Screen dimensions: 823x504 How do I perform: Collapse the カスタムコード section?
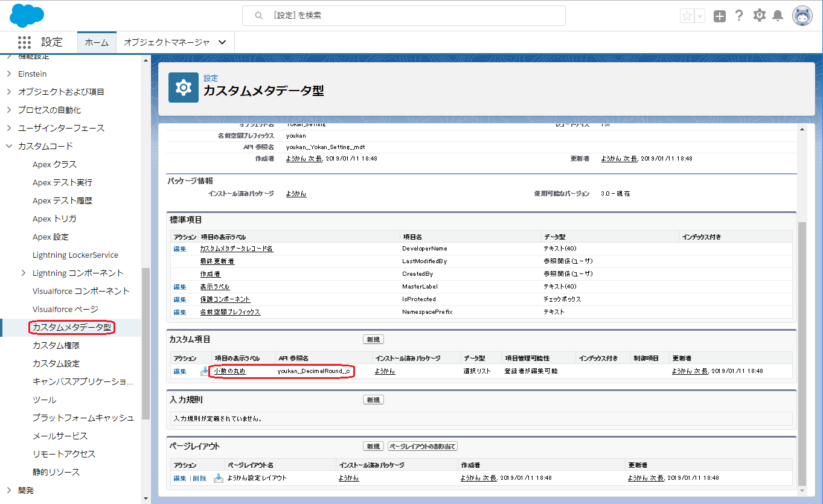point(9,146)
